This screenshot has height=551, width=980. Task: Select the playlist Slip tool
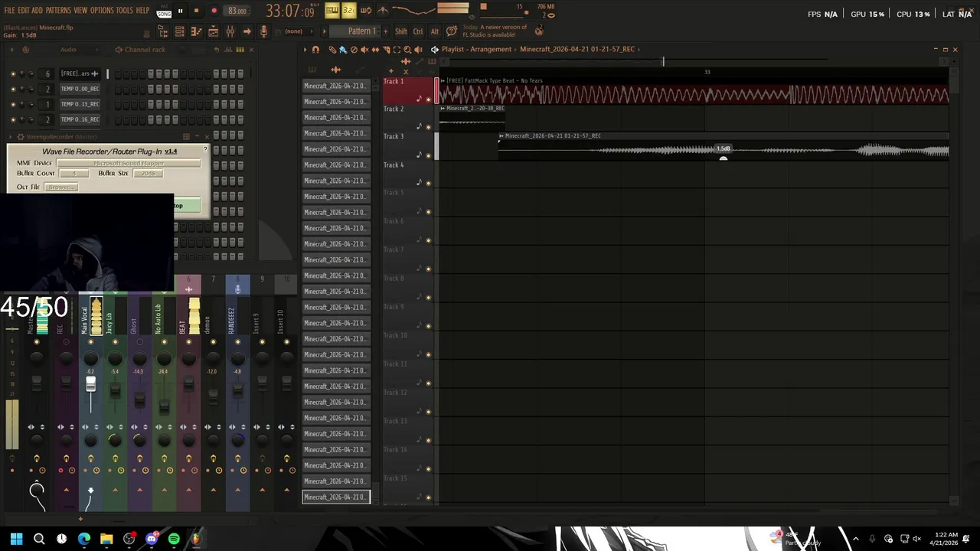coord(375,50)
